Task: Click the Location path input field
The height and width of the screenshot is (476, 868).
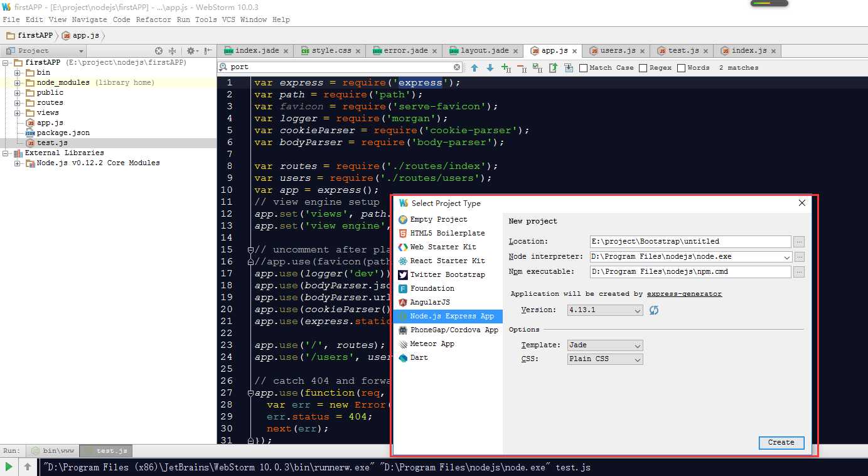Action: (x=690, y=242)
